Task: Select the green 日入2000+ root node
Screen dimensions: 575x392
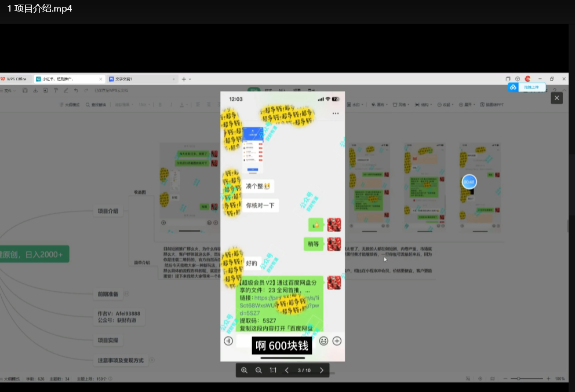Action: (34, 255)
